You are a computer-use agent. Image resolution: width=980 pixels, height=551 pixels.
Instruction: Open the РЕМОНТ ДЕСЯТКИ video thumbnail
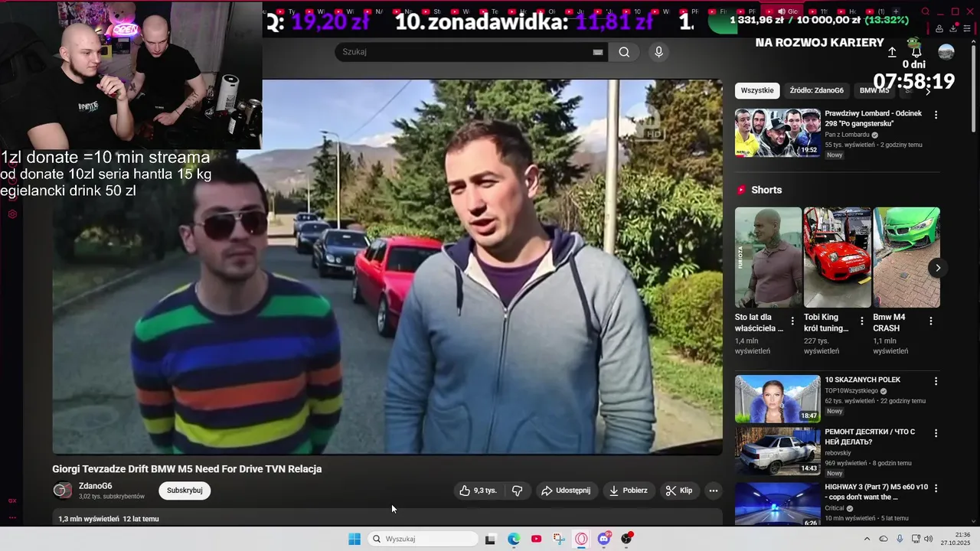coord(778,452)
